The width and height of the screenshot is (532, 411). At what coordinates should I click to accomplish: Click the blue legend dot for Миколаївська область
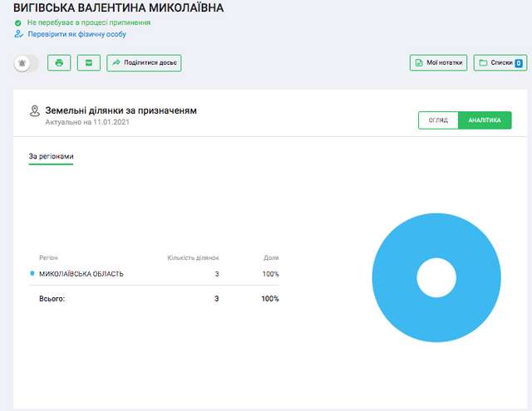[x=32, y=273]
